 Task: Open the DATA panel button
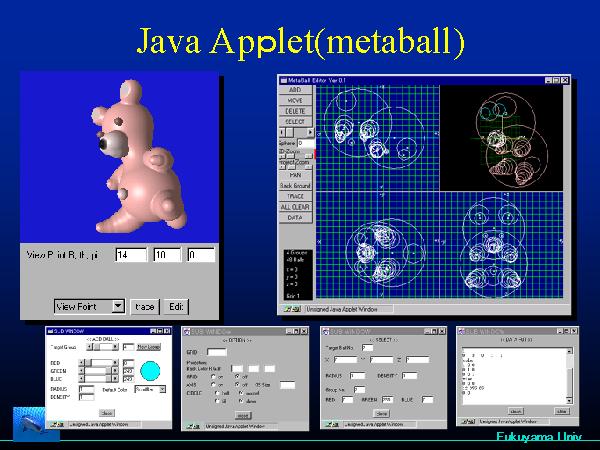(295, 217)
